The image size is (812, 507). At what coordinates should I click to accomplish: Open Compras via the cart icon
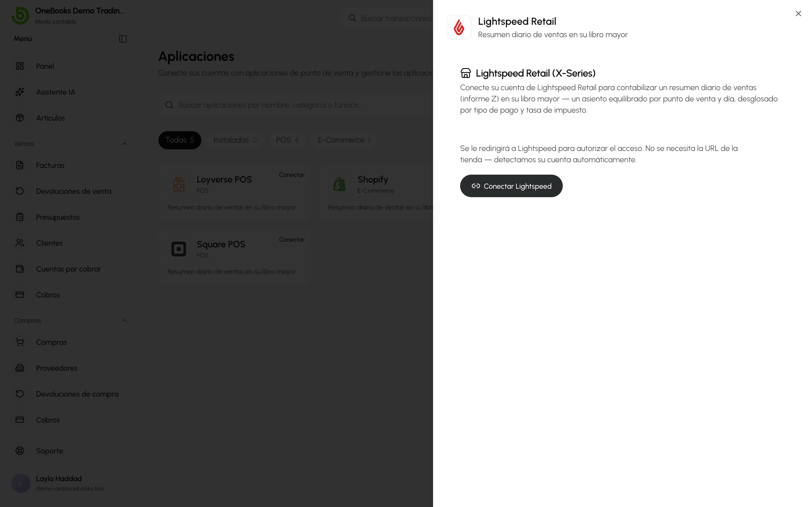20,342
